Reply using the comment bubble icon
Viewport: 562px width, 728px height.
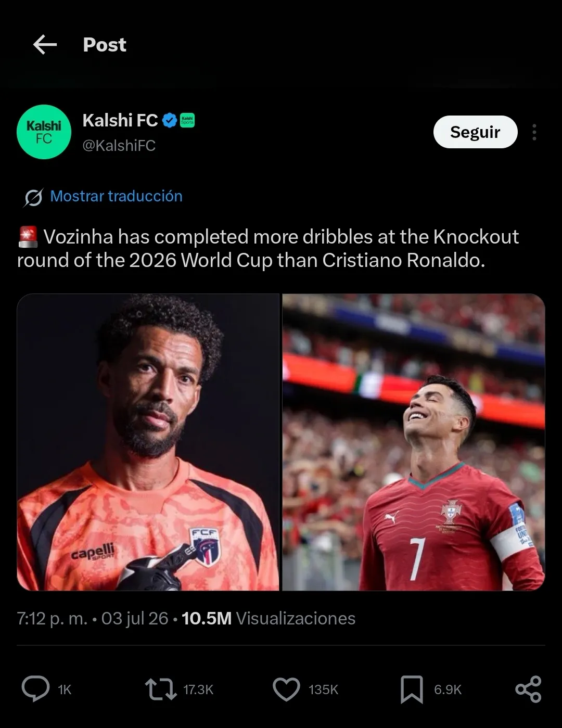[35, 689]
